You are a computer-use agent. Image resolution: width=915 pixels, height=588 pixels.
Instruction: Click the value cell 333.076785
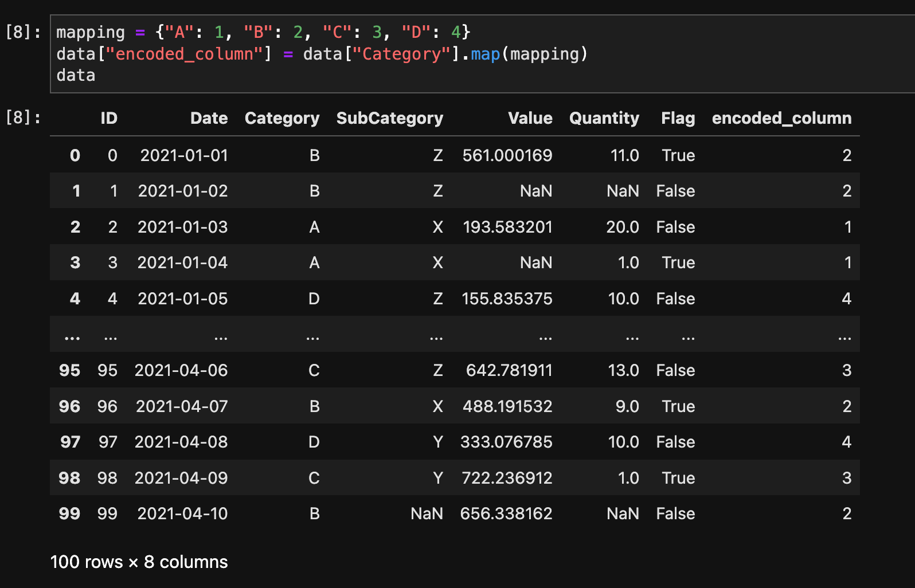click(x=506, y=442)
